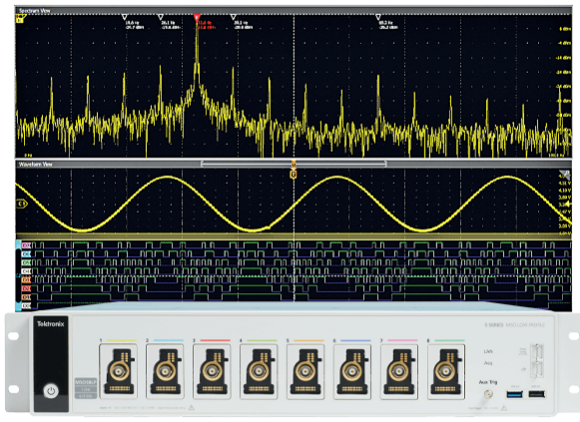Click the Tektronix logo on front panel

click(51, 324)
